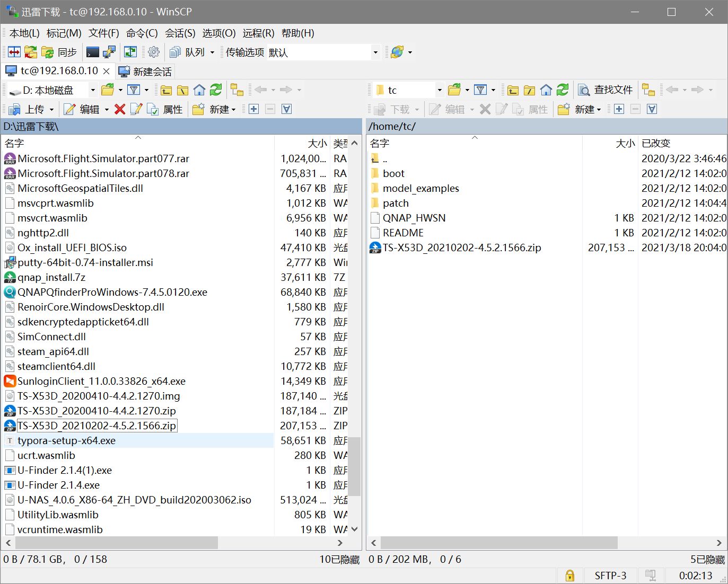Screen dimensions: 728x584
Task: Open preferences gear icon
Action: [154, 52]
